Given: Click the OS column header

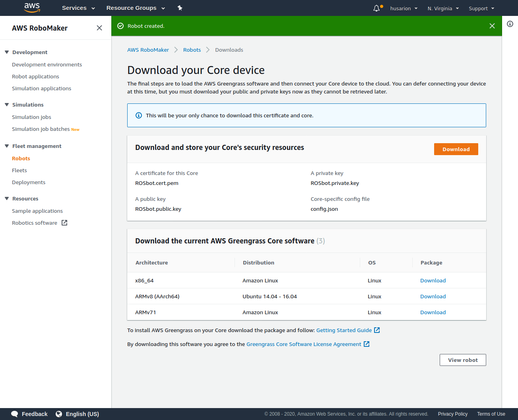Looking at the screenshot, I should [x=372, y=262].
